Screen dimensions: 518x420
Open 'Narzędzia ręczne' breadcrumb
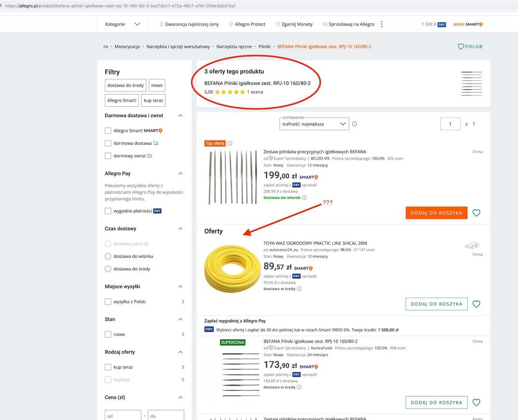point(234,47)
